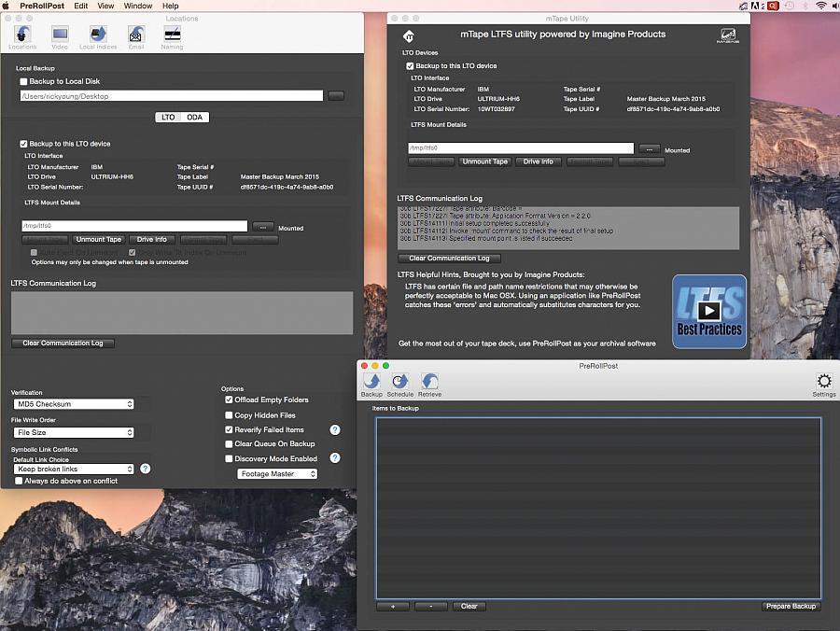Screen dimensions: 840x631
Task: Toggle Offload Empty Folders option
Action: [229, 400]
